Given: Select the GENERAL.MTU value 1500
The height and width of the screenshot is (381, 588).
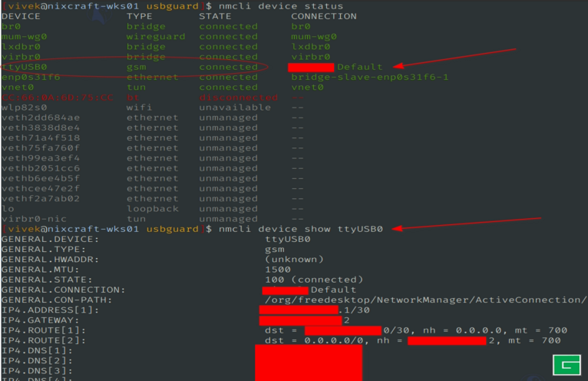Looking at the screenshot, I should (x=277, y=269).
